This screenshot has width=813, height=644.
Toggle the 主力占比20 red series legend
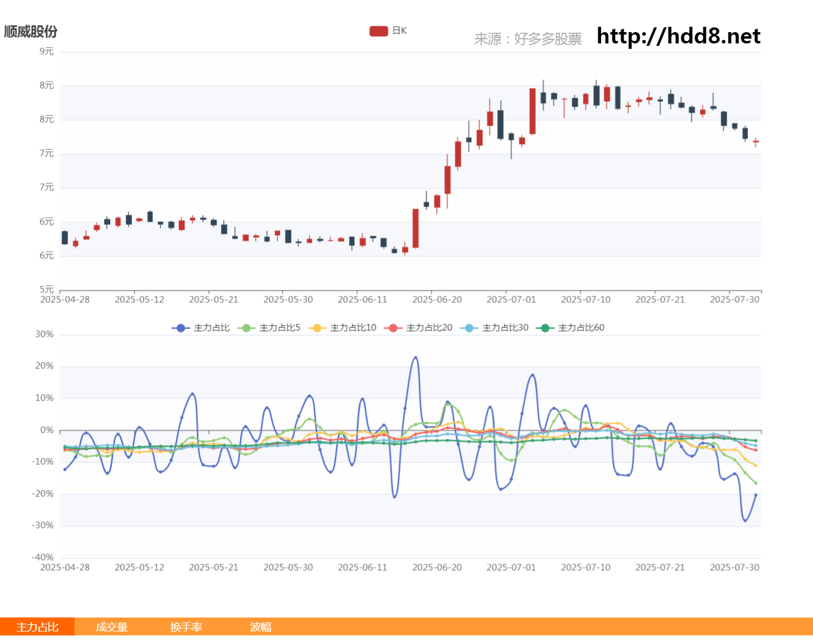418,328
